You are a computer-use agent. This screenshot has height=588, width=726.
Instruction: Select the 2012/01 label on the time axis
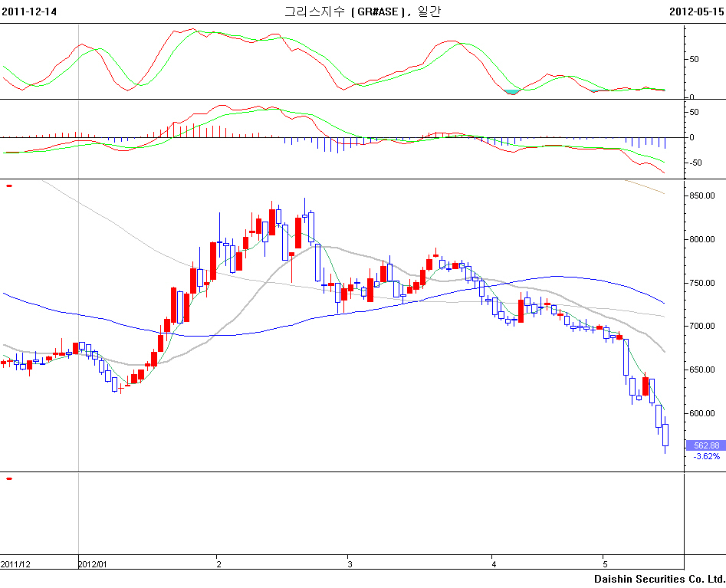(x=94, y=564)
